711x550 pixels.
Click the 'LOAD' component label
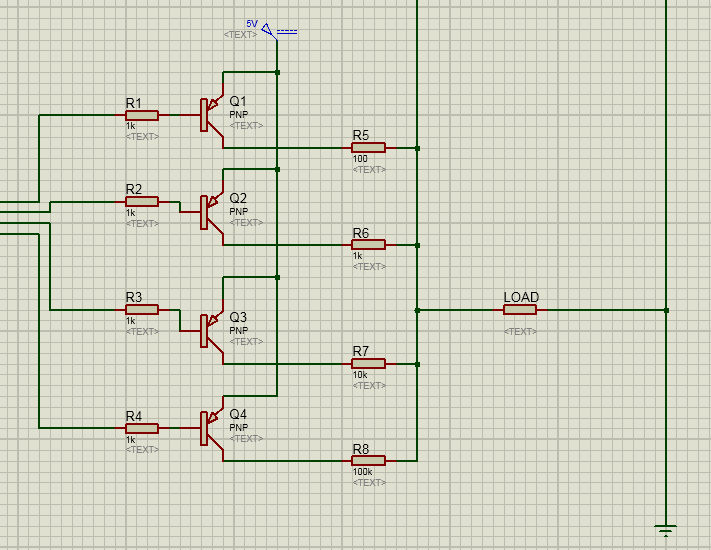coord(521,297)
